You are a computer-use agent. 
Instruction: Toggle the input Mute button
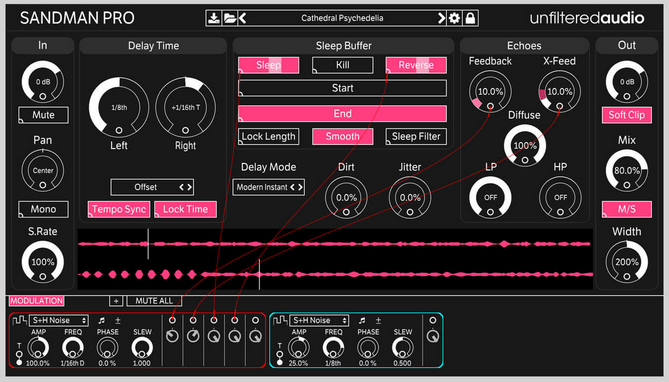tap(43, 115)
